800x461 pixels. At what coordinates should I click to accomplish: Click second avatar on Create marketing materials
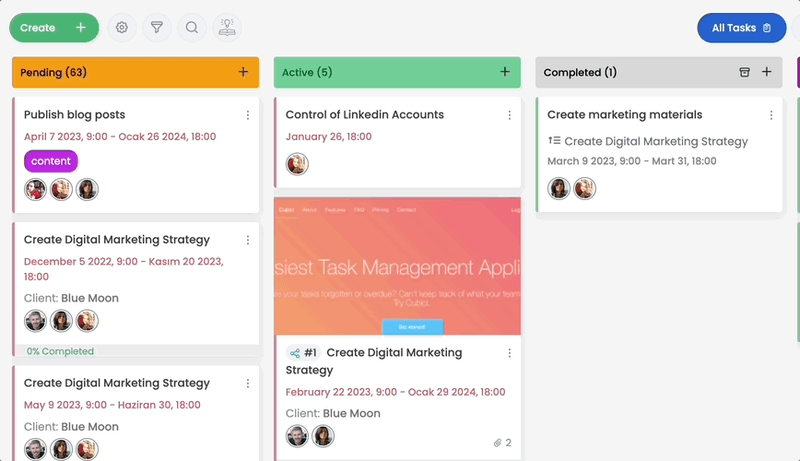(585, 189)
